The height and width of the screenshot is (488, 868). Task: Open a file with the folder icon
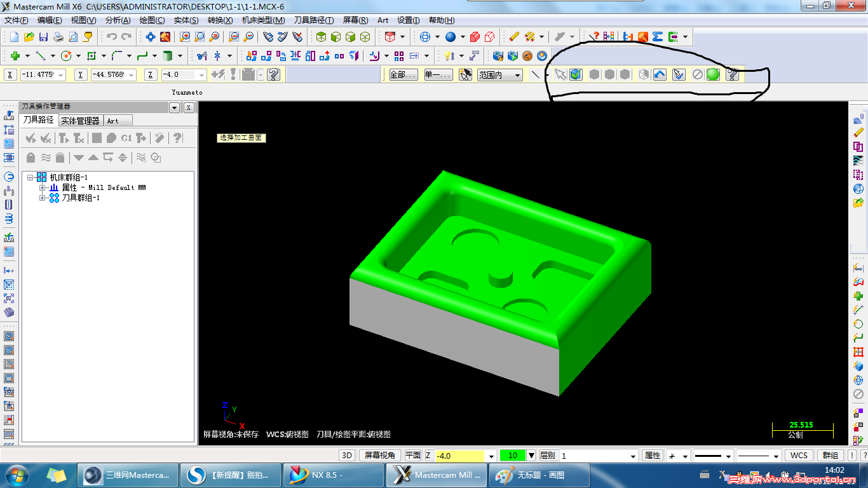coord(29,37)
